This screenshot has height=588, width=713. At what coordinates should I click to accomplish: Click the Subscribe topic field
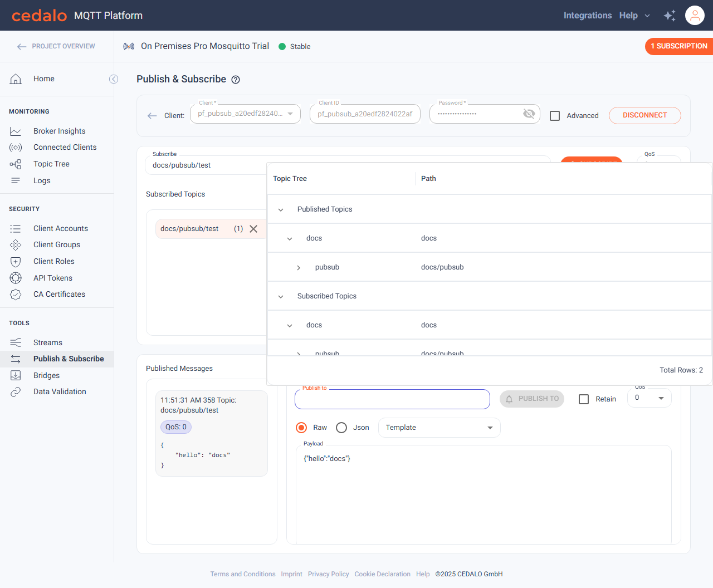[206, 165]
